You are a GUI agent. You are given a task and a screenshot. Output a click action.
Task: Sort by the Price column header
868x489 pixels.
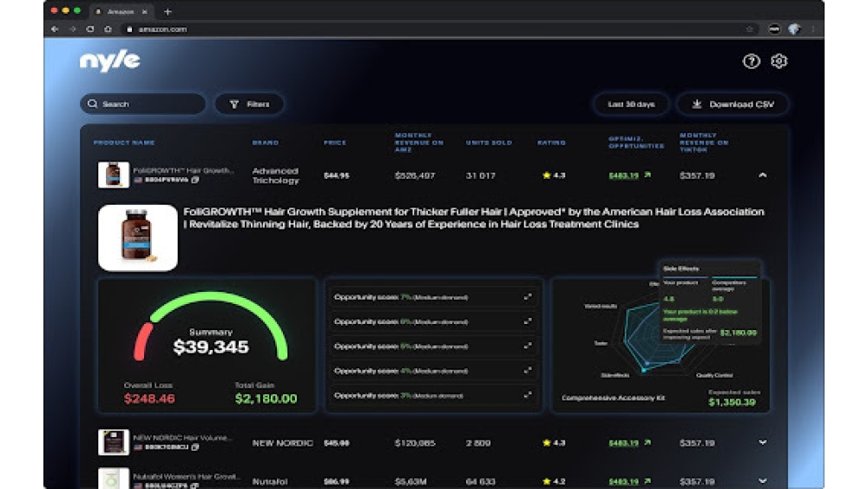pos(334,143)
